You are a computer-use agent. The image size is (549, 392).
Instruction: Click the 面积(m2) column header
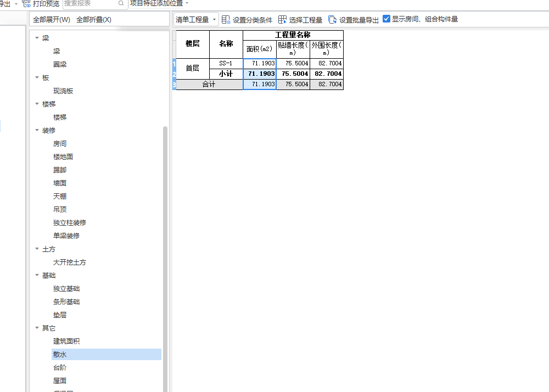click(x=260, y=49)
